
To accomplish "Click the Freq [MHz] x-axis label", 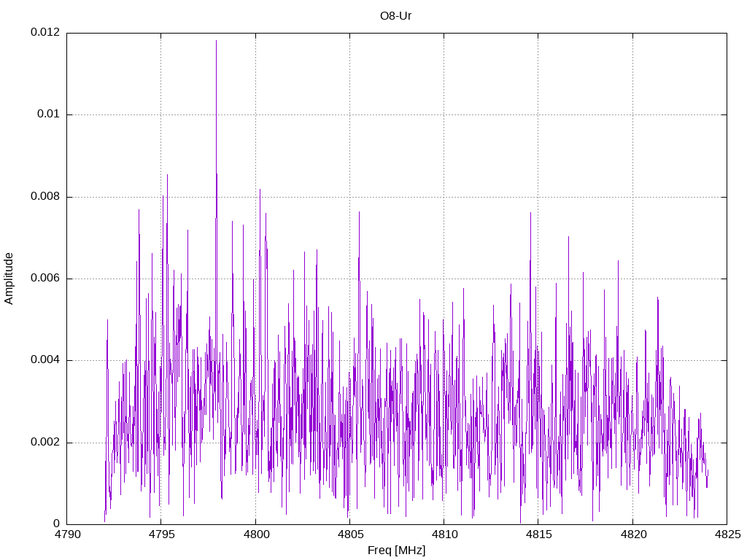I will point(396,551).
